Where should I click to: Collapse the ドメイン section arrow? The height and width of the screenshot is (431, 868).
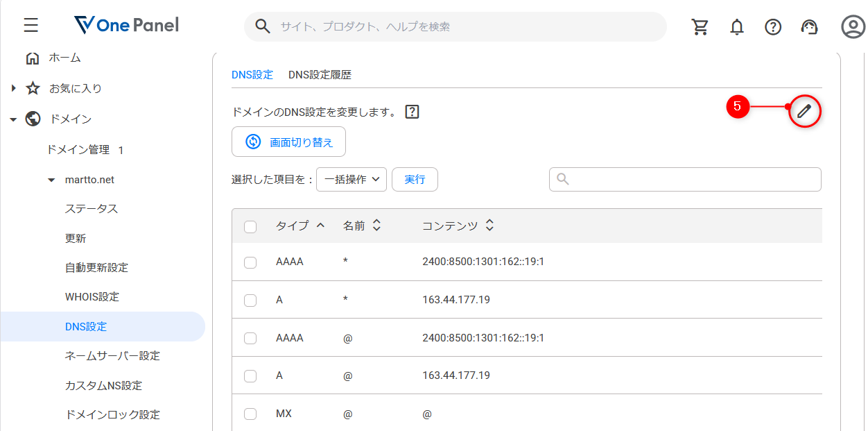(13, 119)
